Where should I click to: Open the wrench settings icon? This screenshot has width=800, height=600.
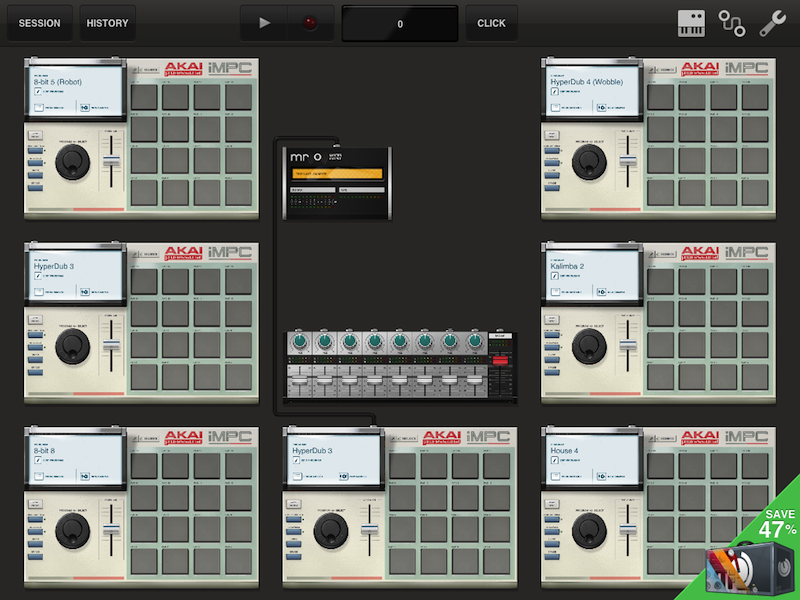[772, 23]
